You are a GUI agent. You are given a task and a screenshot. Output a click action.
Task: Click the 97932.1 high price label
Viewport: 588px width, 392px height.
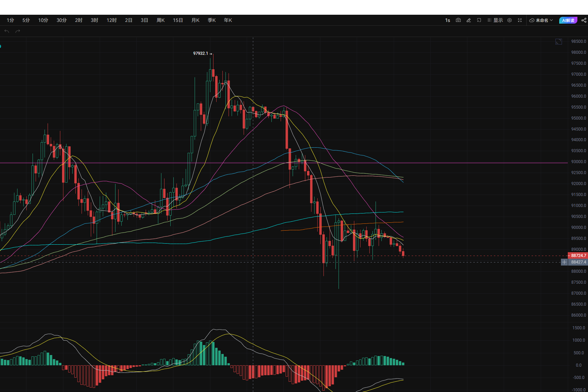[x=200, y=53]
